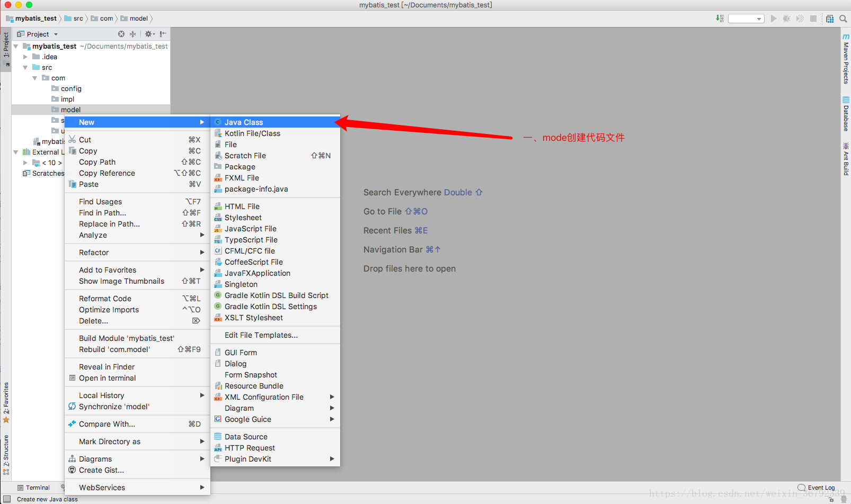Click the JavaScript File icon

point(218,229)
